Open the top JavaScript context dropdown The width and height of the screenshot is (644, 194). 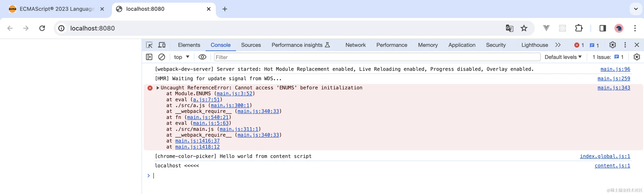coord(182,57)
